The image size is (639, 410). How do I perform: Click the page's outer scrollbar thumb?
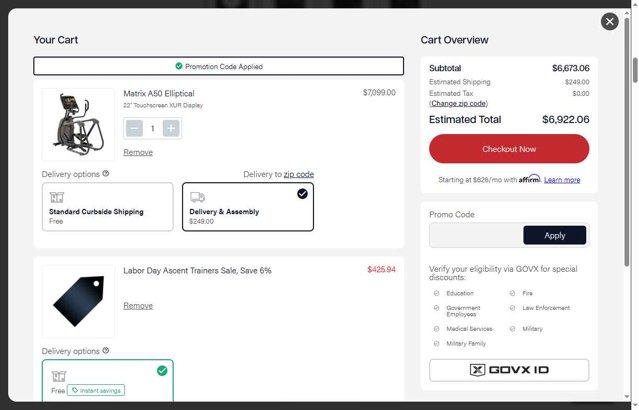click(x=635, y=70)
